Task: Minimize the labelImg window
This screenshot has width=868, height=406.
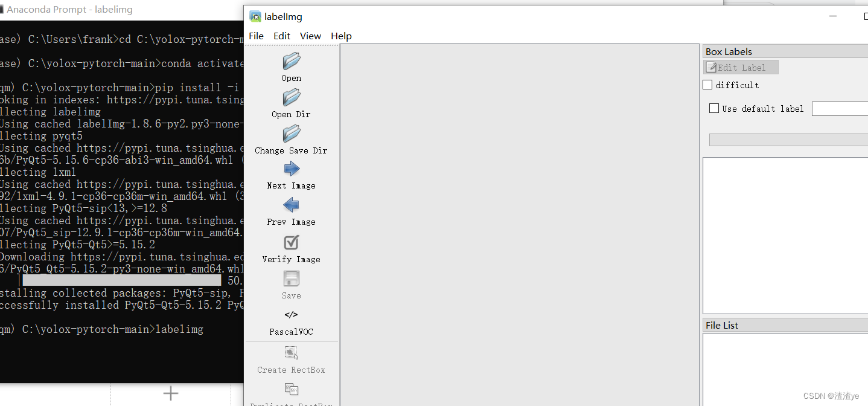Action: [x=832, y=17]
